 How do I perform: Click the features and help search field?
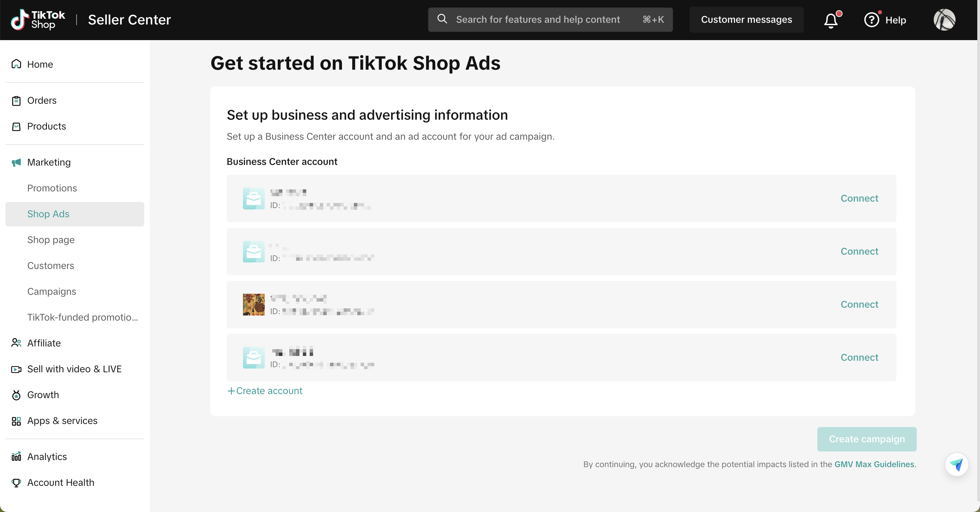click(538, 20)
